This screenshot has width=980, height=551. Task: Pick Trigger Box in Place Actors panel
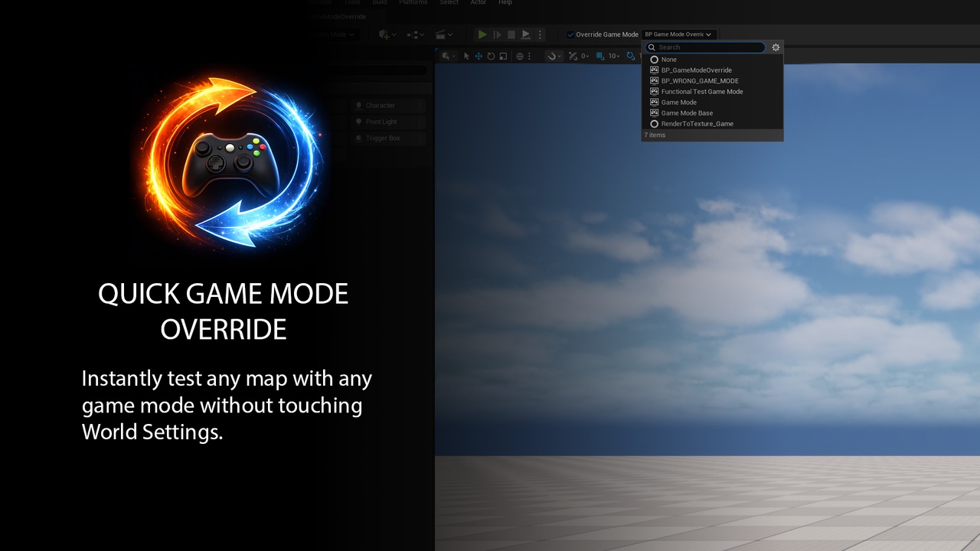pyautogui.click(x=388, y=139)
